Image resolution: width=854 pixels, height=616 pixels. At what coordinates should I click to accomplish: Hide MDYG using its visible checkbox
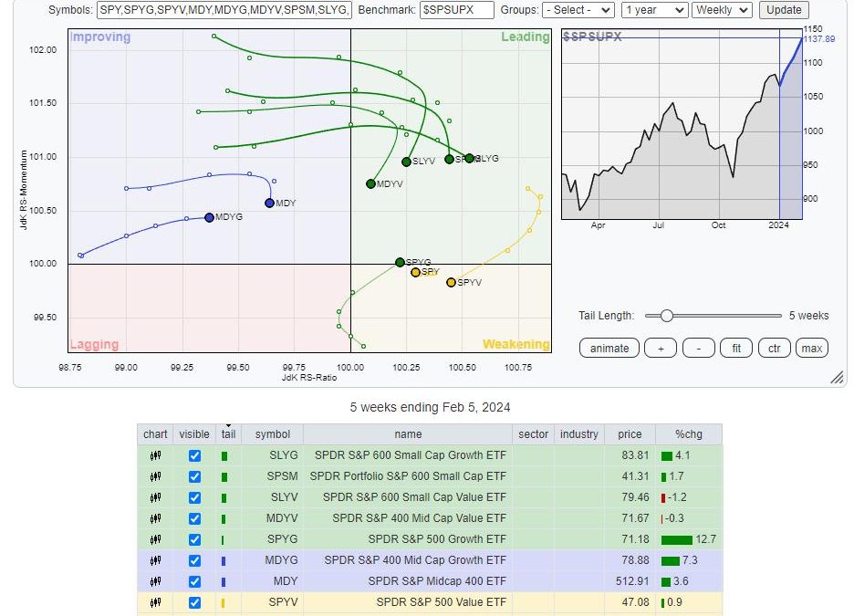(194, 560)
